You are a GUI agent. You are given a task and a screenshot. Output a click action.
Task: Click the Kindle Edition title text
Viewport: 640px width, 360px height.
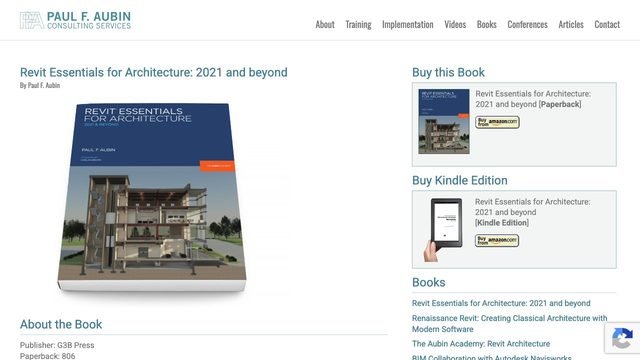[x=532, y=212]
